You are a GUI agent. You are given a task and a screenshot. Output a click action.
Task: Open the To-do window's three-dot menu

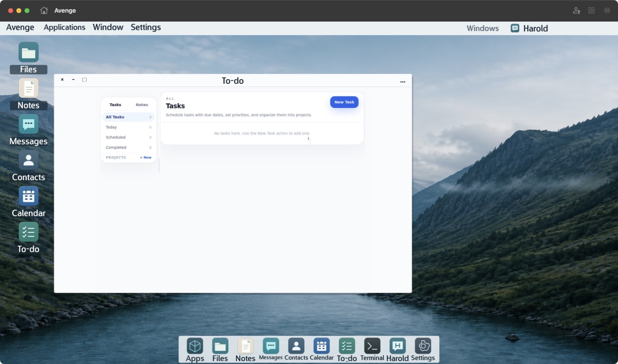[403, 82]
